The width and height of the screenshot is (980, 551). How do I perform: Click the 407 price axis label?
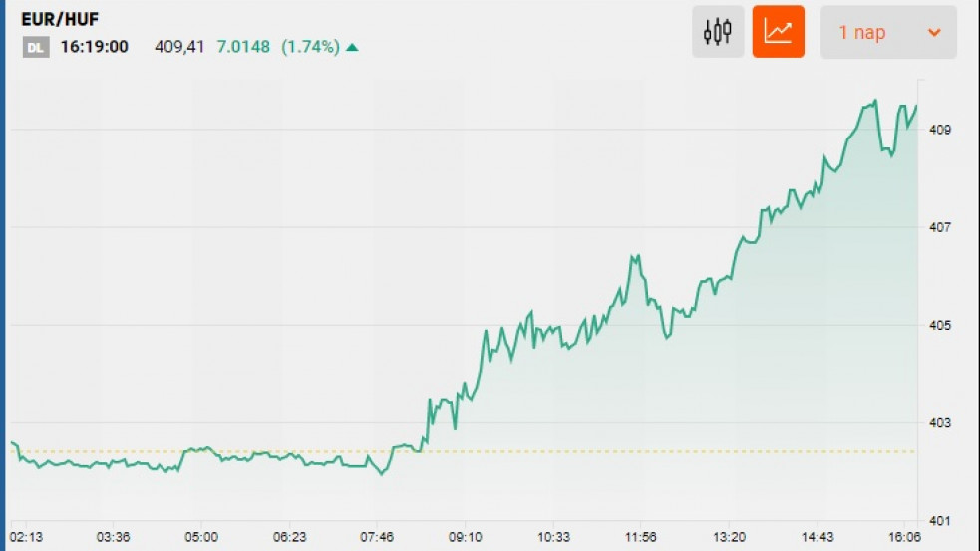pos(941,227)
